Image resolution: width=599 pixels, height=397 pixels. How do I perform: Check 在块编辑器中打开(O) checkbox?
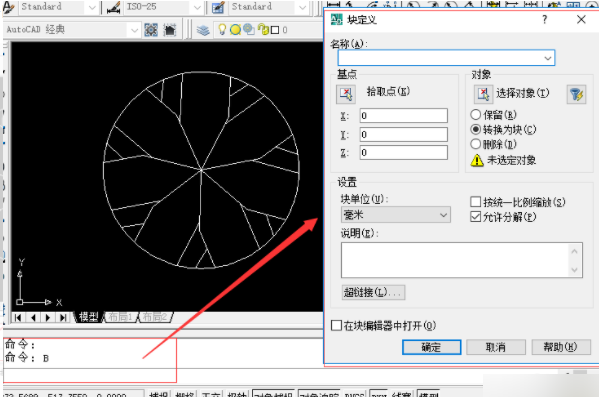[337, 326]
